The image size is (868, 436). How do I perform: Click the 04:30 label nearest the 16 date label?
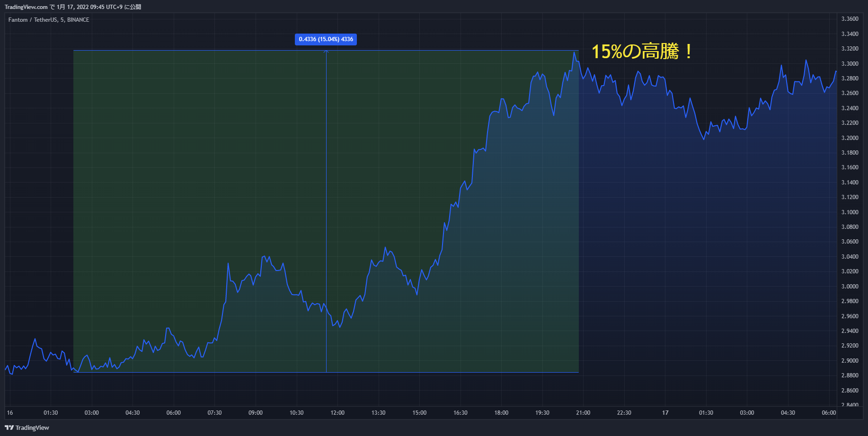click(x=133, y=413)
